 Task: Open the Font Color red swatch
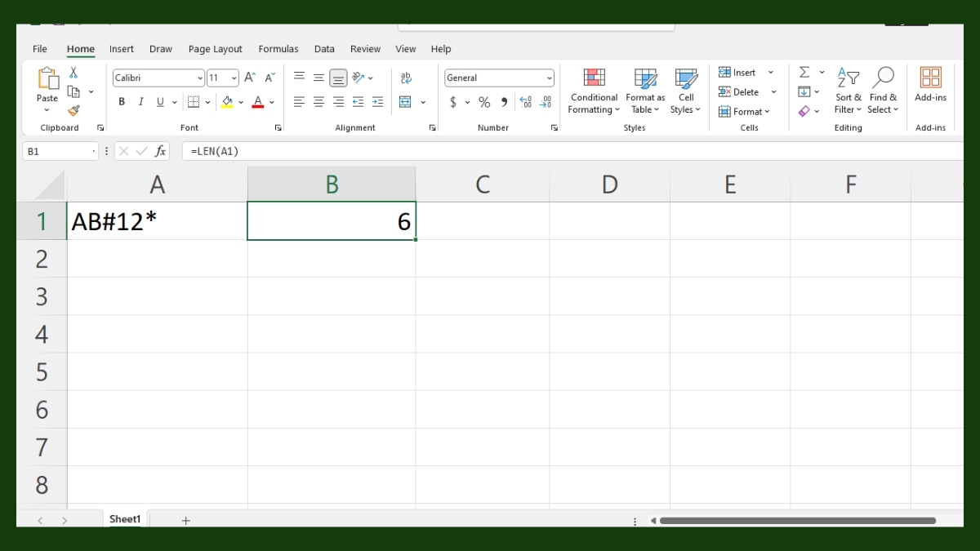[x=260, y=102]
